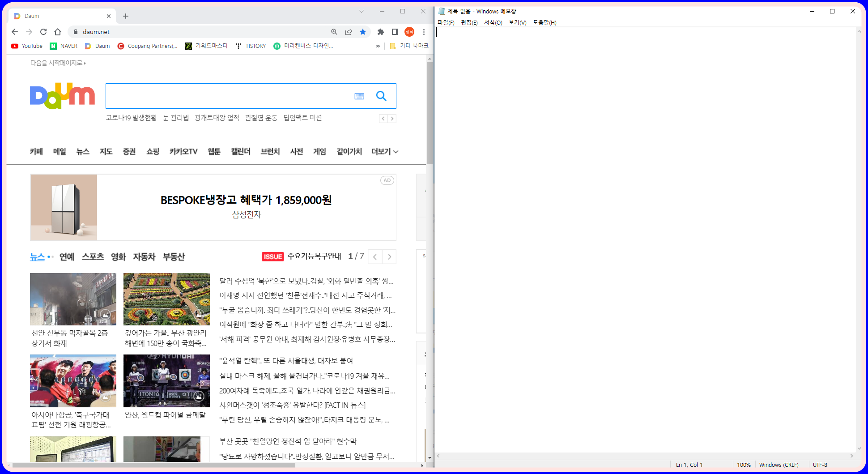Click the 광개토대왕 업적 suggestion
This screenshot has width=868, height=474.
point(217,118)
